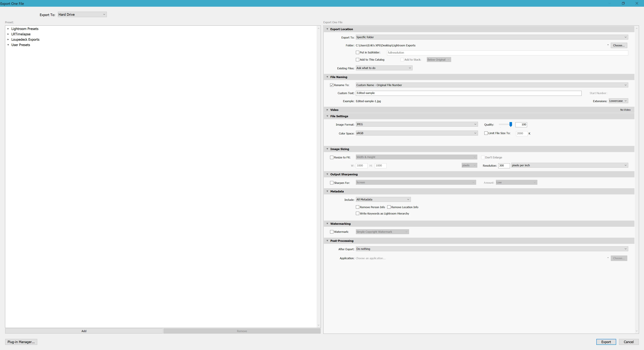Collapse the File Naming section triangle

coord(327,77)
